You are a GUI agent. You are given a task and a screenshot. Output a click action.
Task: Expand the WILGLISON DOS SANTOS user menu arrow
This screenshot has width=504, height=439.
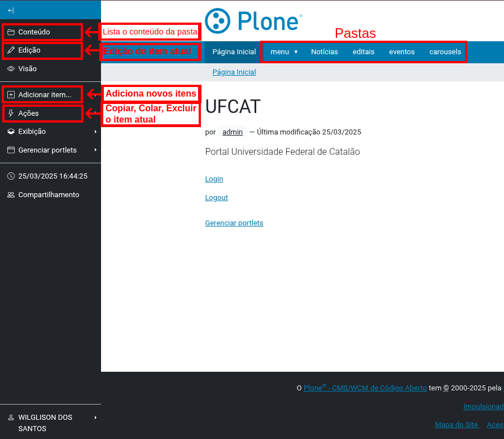tap(95, 418)
